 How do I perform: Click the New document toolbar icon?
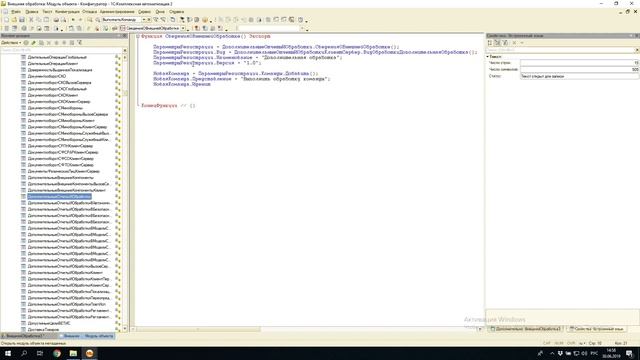tap(7, 20)
